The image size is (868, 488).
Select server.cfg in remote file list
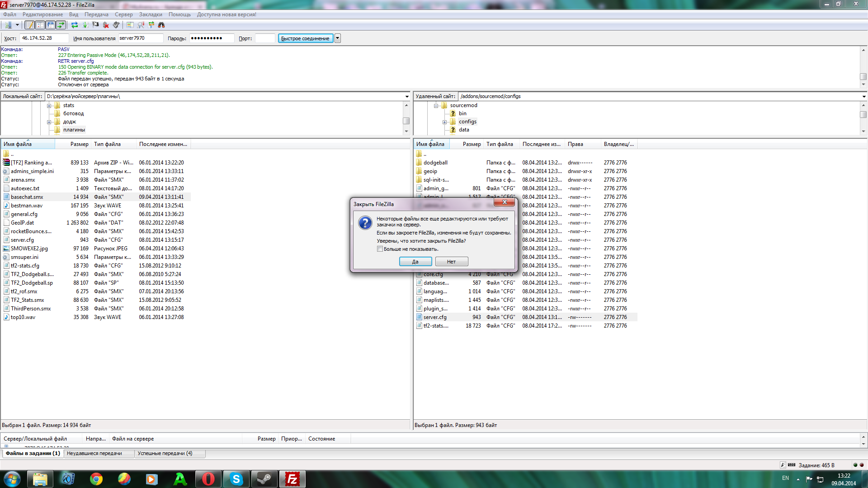tap(526, 317)
